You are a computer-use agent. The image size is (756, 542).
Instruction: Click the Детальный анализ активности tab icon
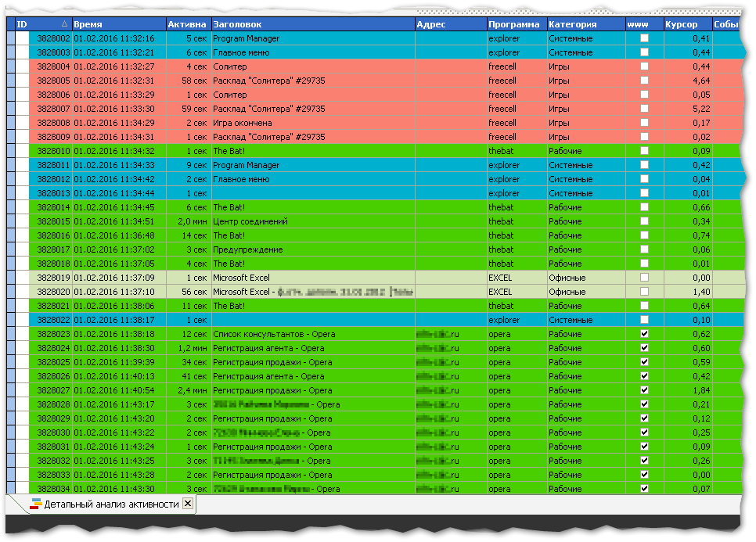[x=36, y=504]
